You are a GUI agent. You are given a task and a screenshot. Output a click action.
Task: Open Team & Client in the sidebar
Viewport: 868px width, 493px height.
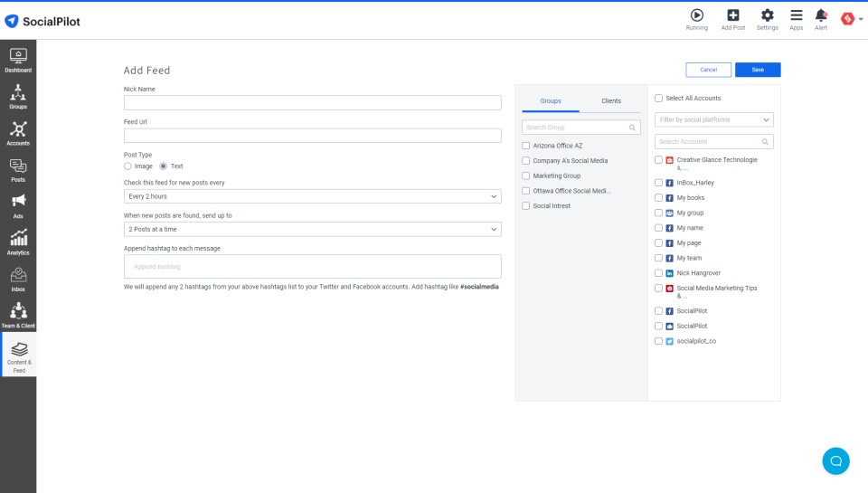coord(18,316)
